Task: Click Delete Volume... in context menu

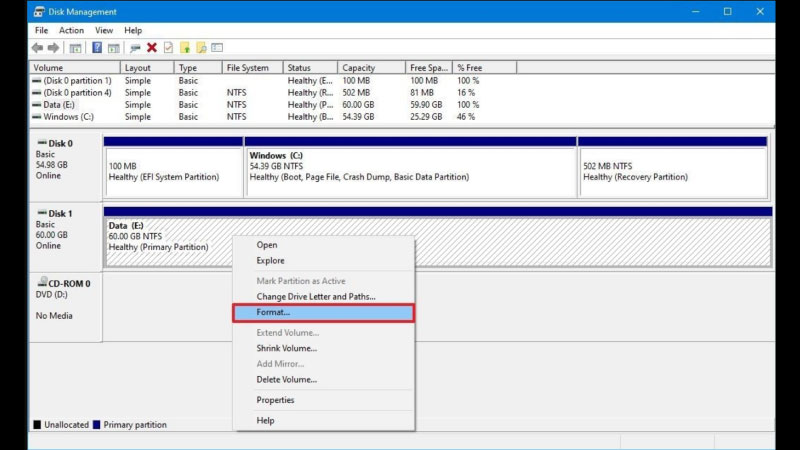Action: point(286,380)
